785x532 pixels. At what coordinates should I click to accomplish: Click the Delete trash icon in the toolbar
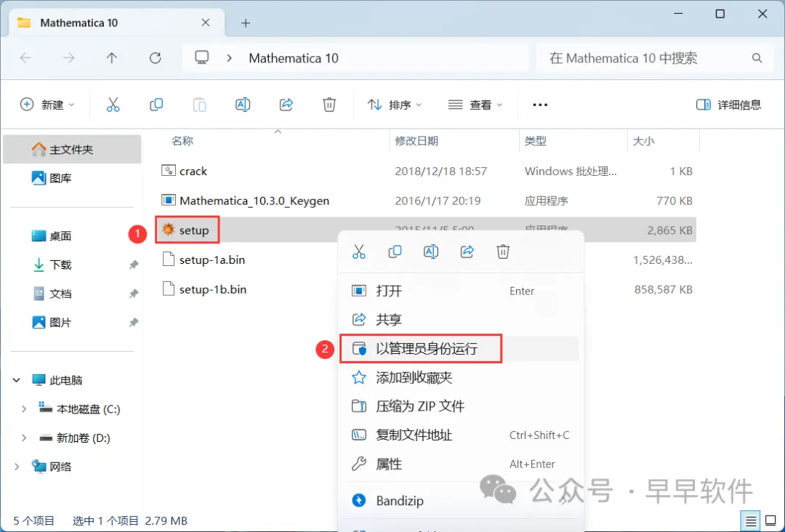click(x=329, y=105)
